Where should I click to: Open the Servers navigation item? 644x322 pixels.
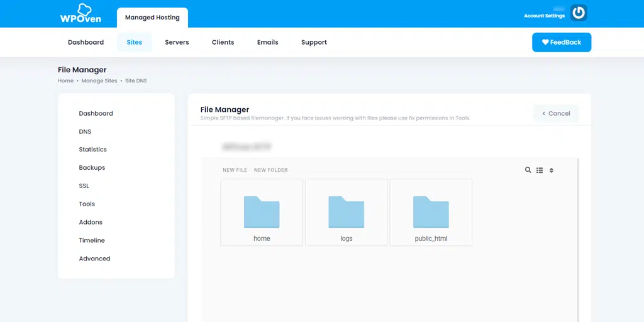pos(177,42)
